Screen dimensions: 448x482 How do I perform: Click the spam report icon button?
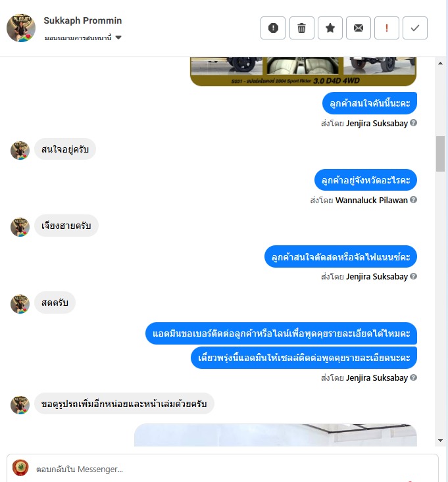(x=273, y=28)
